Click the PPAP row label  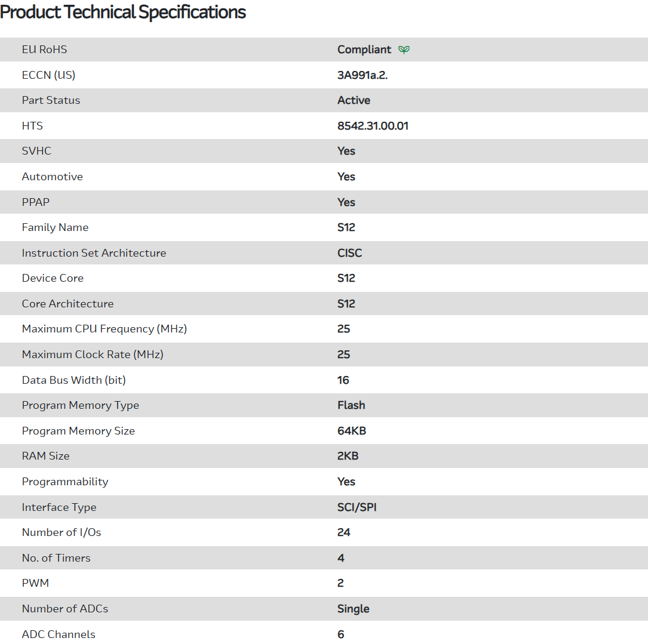35,202
